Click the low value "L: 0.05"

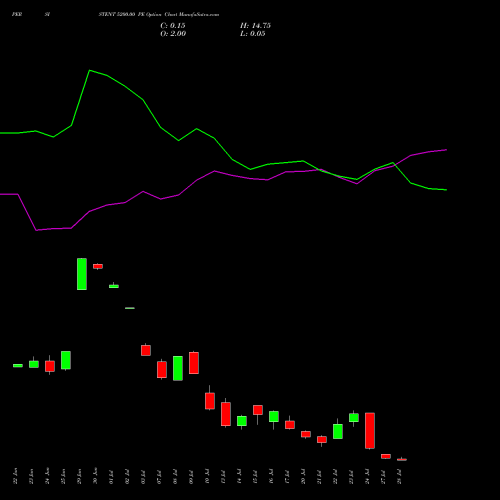tap(253, 34)
